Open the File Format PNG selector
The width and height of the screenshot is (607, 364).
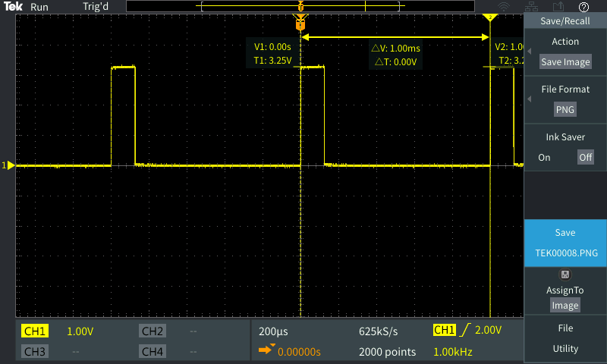tap(565, 109)
